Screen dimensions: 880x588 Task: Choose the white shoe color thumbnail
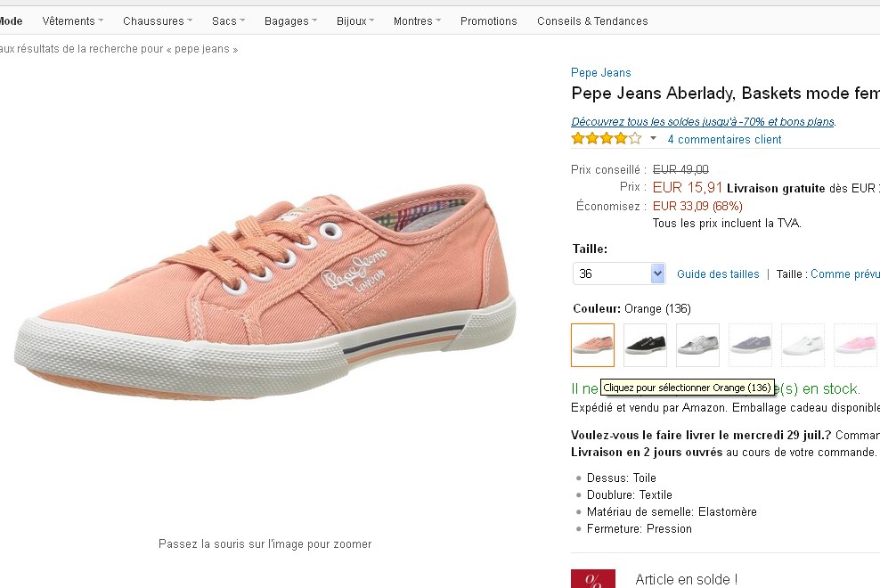[x=803, y=345]
